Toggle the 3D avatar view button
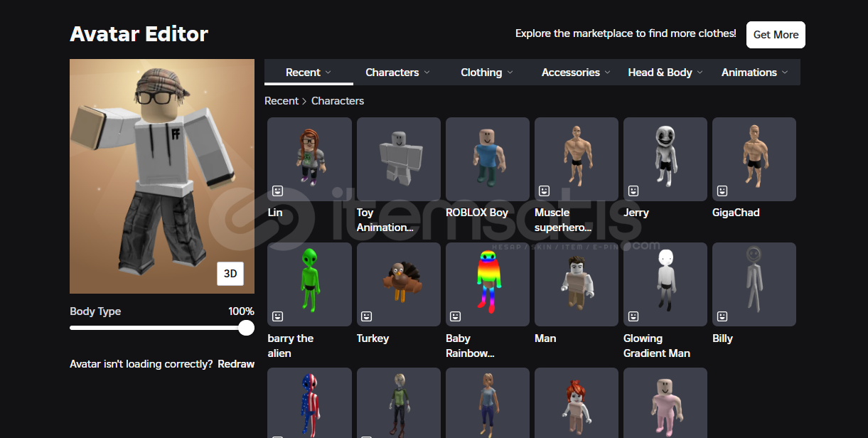The width and height of the screenshot is (868, 438). pyautogui.click(x=230, y=274)
